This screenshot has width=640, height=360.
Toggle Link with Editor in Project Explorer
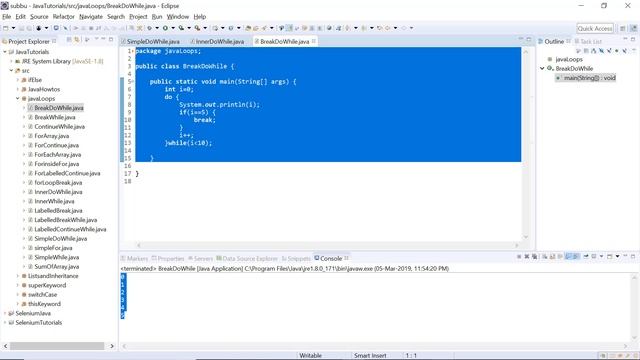(77, 40)
